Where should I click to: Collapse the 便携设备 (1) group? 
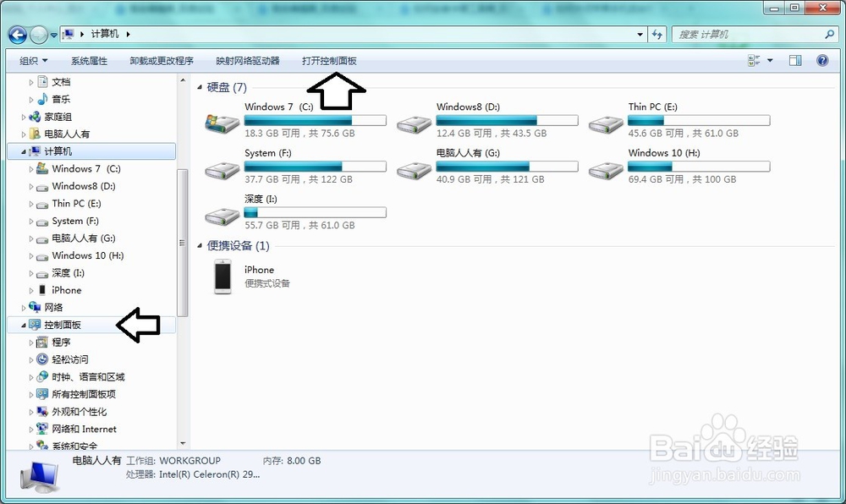tap(200, 246)
